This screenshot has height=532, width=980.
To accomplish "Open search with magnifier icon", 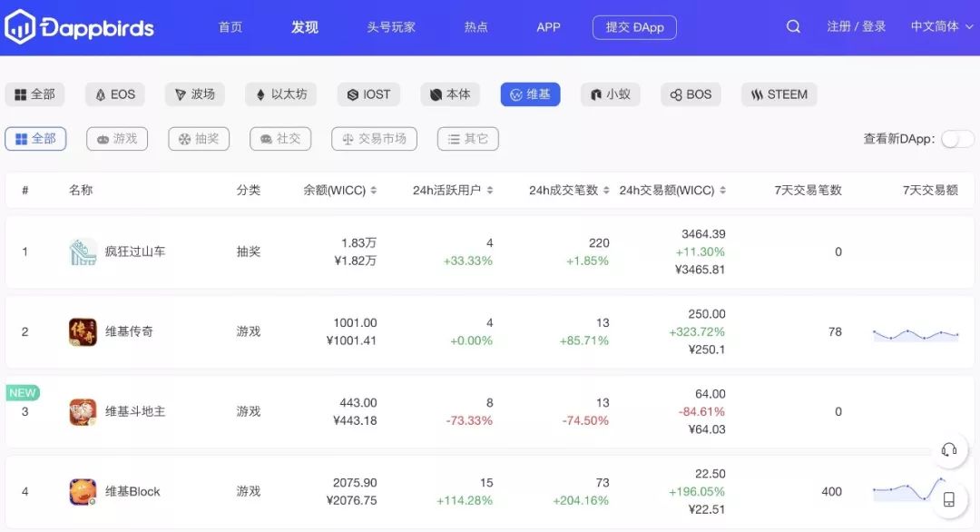I will coord(793,27).
